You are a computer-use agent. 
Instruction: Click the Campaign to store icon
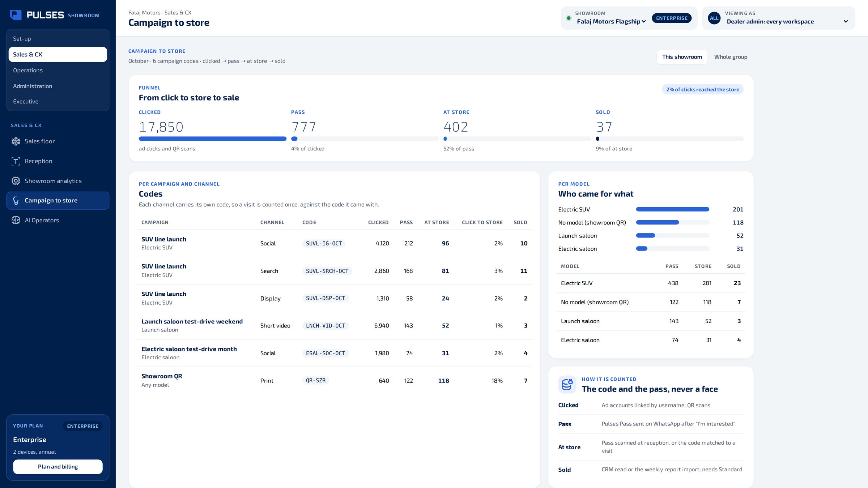(x=16, y=201)
